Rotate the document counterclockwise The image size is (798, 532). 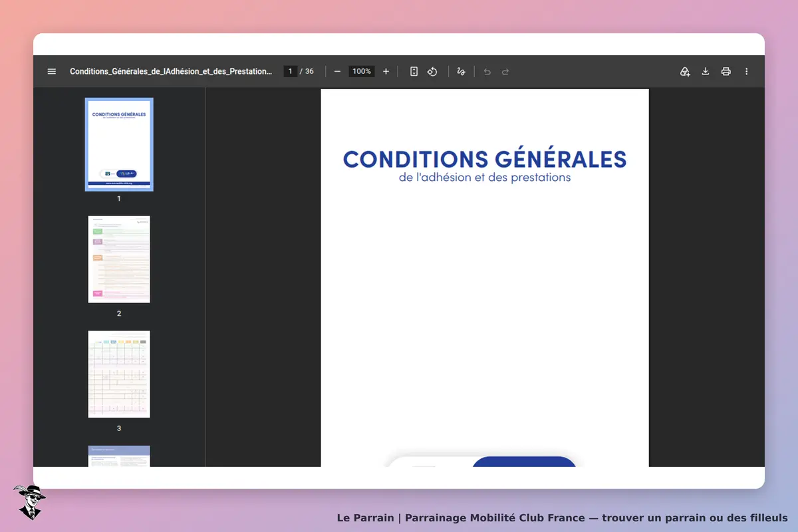click(x=432, y=71)
